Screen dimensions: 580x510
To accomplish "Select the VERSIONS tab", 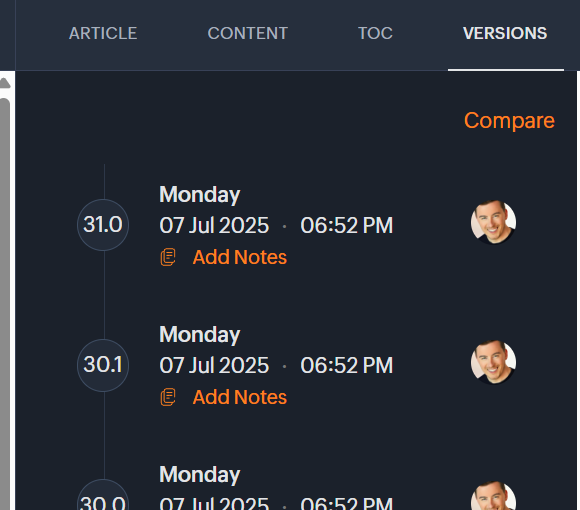I will pyautogui.click(x=505, y=33).
